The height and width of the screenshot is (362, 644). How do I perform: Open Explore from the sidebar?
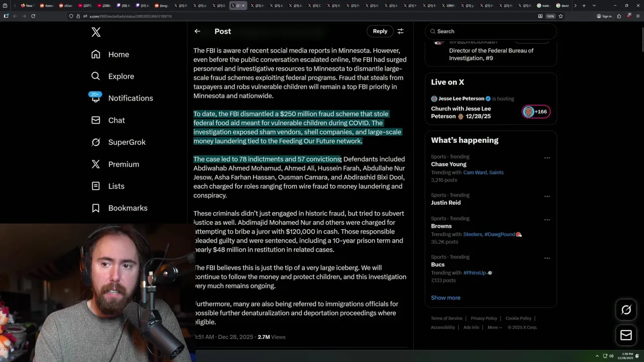tap(113, 76)
